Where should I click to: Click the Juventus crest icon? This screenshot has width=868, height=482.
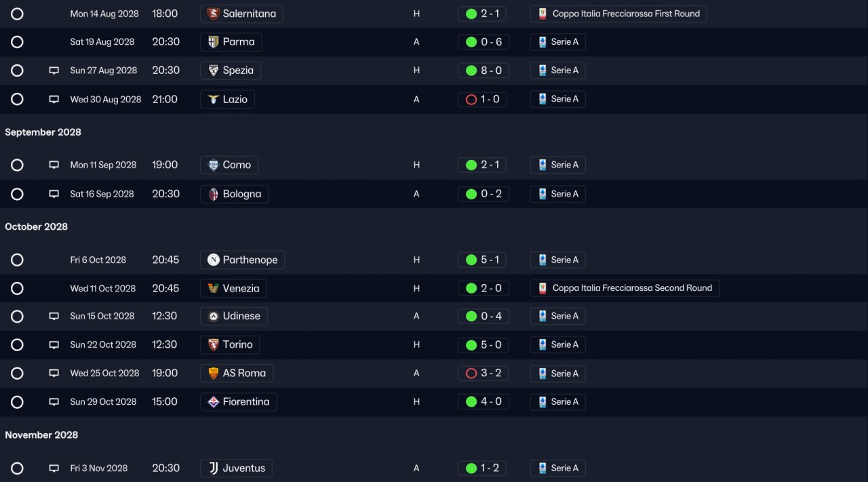click(213, 468)
